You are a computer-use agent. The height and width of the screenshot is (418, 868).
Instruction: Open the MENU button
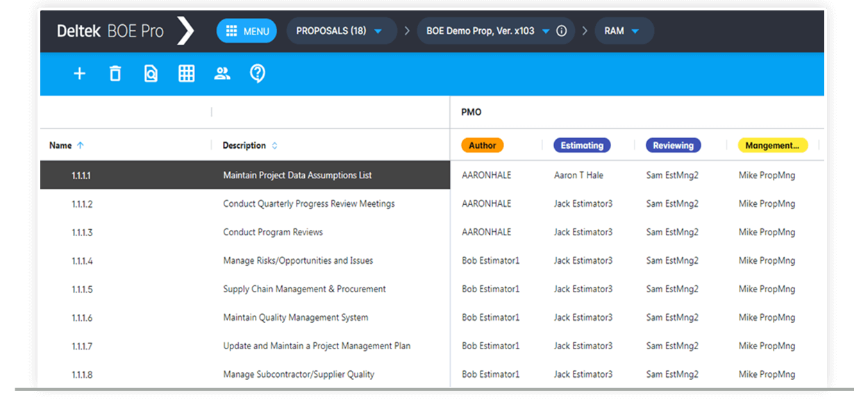coord(247,31)
